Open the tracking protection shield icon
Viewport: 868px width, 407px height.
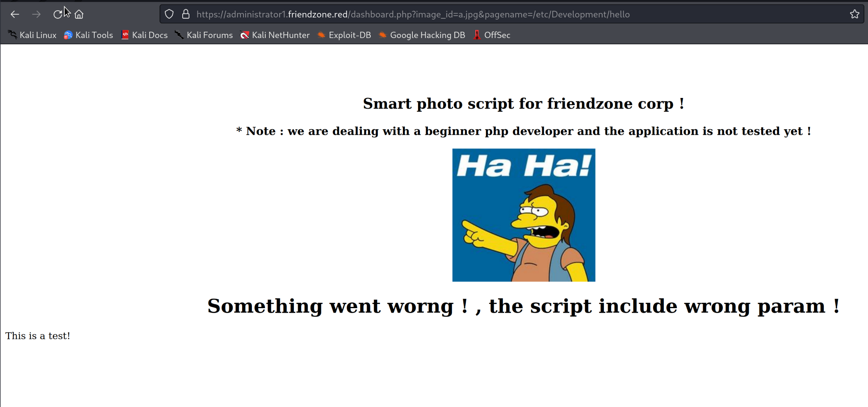[169, 14]
